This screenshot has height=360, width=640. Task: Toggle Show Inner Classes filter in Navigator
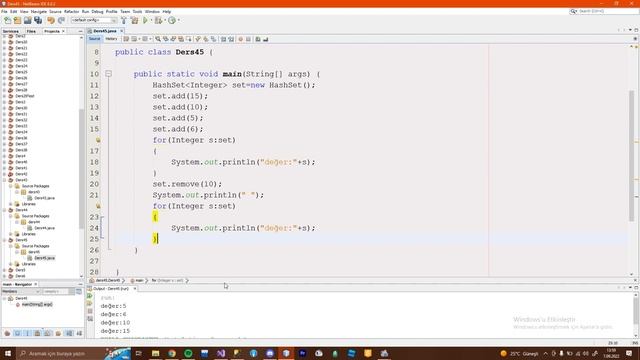point(48,333)
